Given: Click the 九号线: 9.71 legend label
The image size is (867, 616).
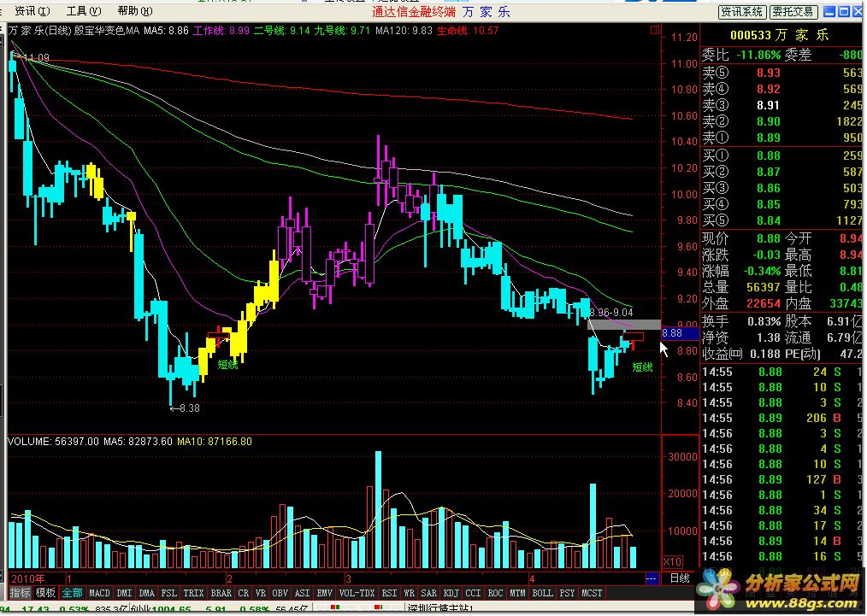Looking at the screenshot, I should tap(342, 31).
